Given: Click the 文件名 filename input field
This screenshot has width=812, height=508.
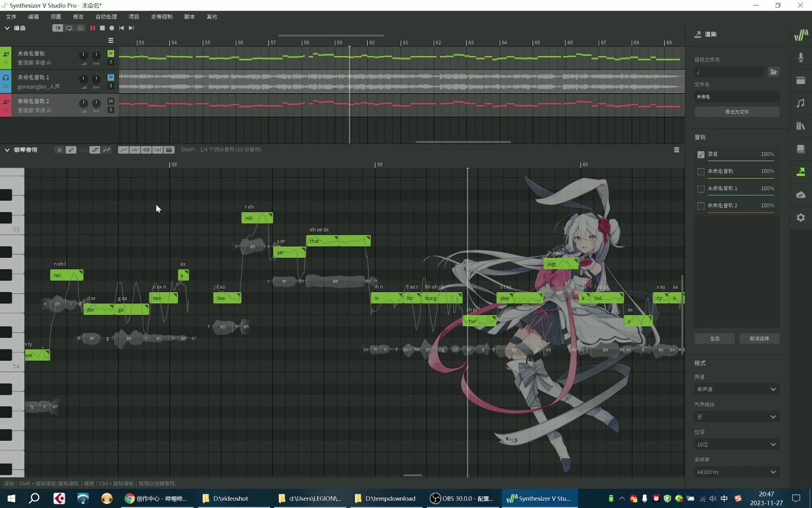Looking at the screenshot, I should click(737, 97).
